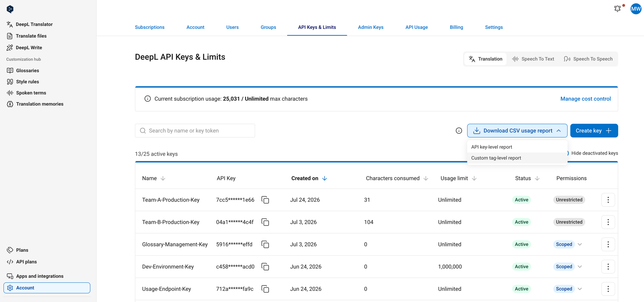Open Glossaries in customization hub

23,70
